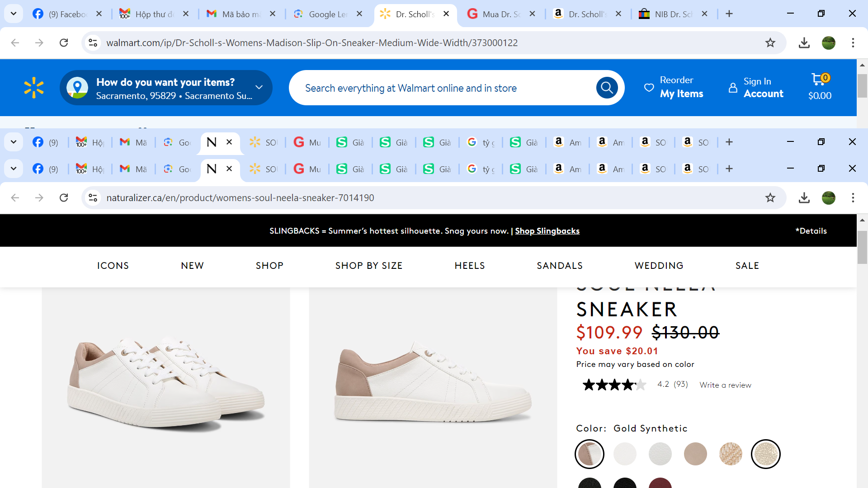Open the tab search chevron in the top window
Screen dimensions: 868x488
(14, 14)
